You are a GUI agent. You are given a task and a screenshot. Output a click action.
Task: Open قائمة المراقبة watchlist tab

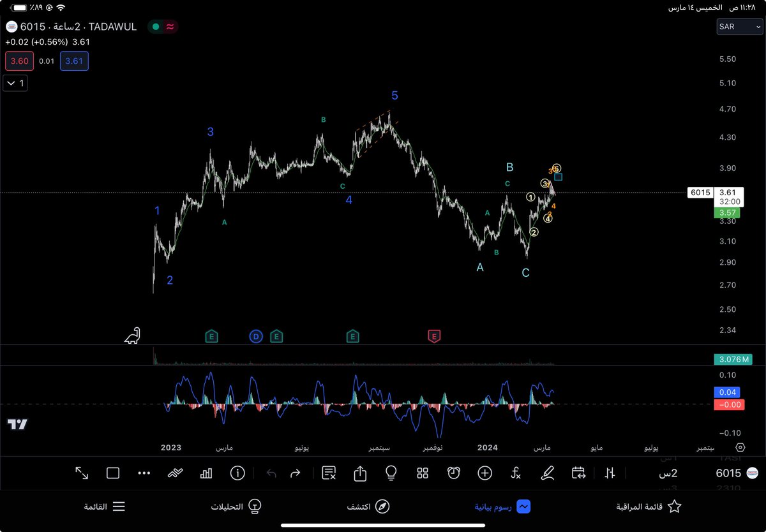[649, 506]
